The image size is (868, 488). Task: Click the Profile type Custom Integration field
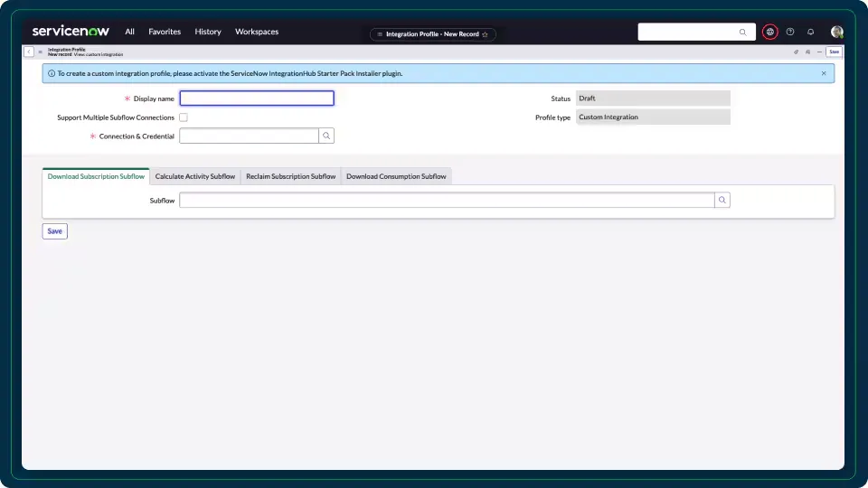(653, 117)
